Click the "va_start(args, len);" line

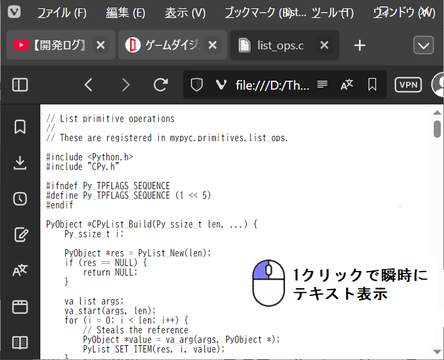pos(110,311)
